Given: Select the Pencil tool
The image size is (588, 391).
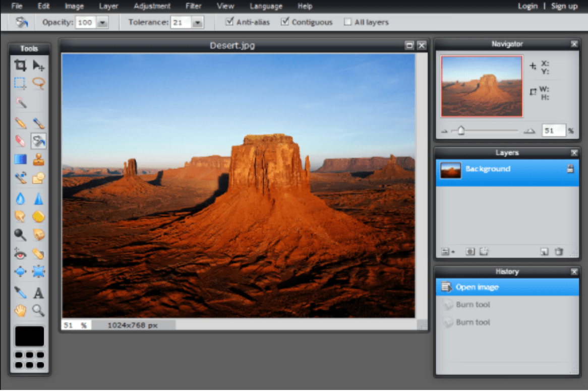Looking at the screenshot, I should click(20, 123).
